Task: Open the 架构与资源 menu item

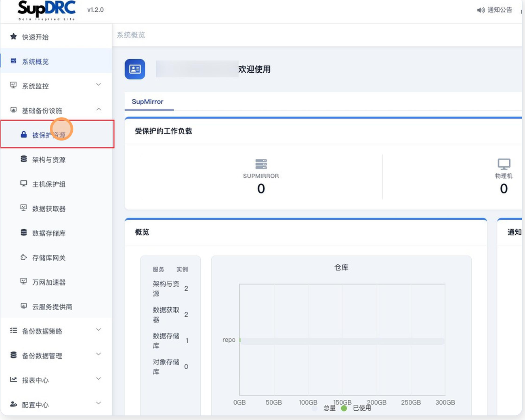Action: pos(56,160)
